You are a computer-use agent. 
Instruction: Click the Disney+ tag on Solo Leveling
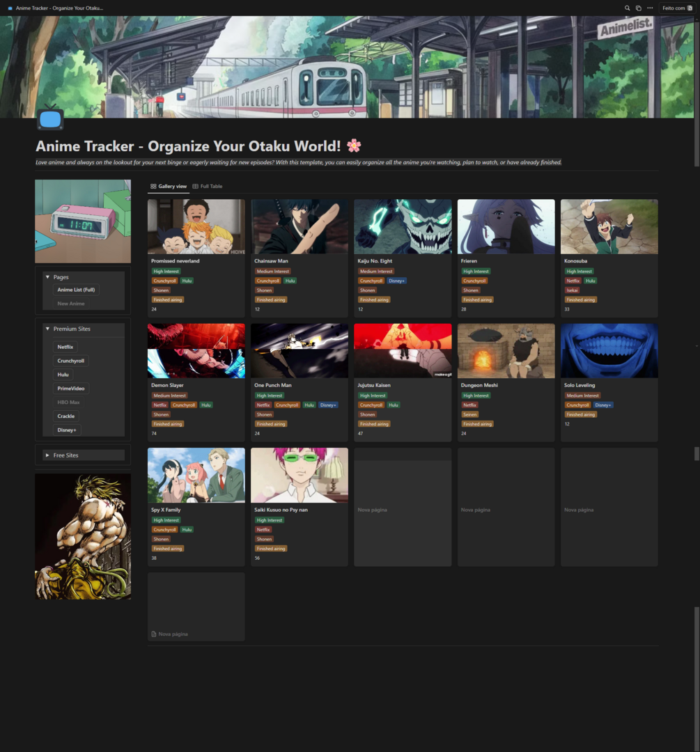pyautogui.click(x=603, y=405)
